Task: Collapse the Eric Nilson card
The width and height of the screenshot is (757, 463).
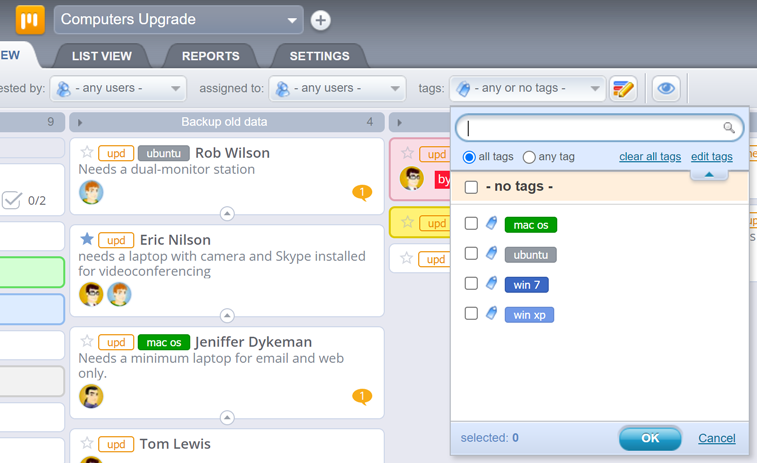Action: pos(227,316)
